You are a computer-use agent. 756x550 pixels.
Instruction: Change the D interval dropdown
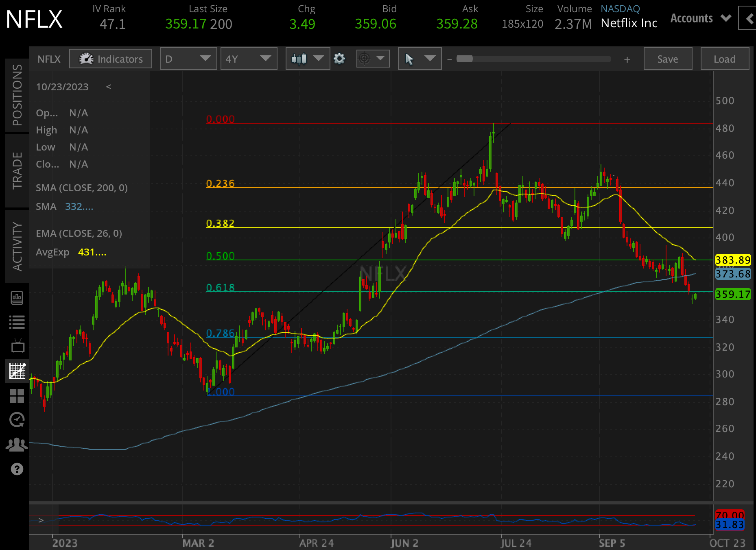click(x=188, y=59)
